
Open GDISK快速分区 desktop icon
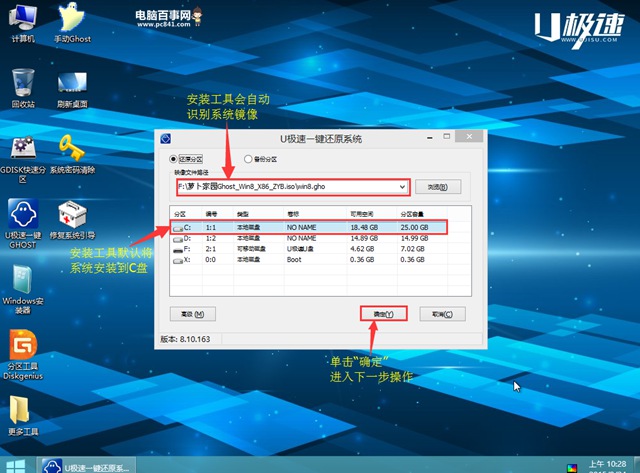pyautogui.click(x=23, y=160)
